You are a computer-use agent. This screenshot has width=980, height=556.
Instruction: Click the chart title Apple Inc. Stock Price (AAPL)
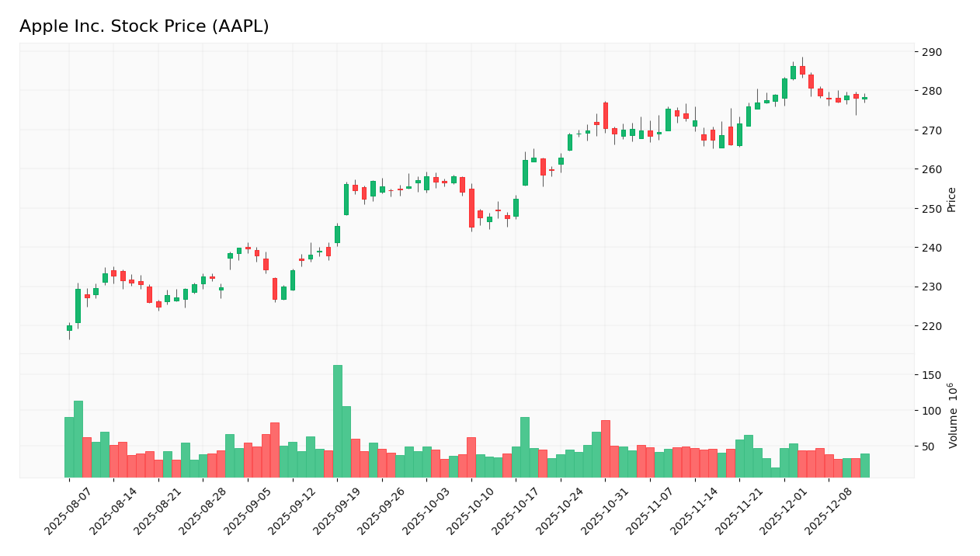point(144,26)
